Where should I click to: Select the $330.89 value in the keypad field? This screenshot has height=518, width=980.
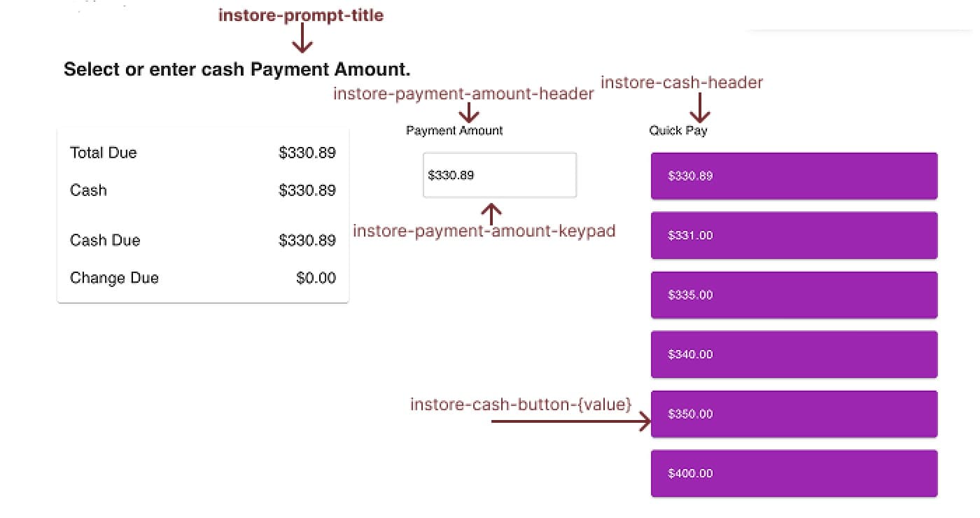(450, 175)
